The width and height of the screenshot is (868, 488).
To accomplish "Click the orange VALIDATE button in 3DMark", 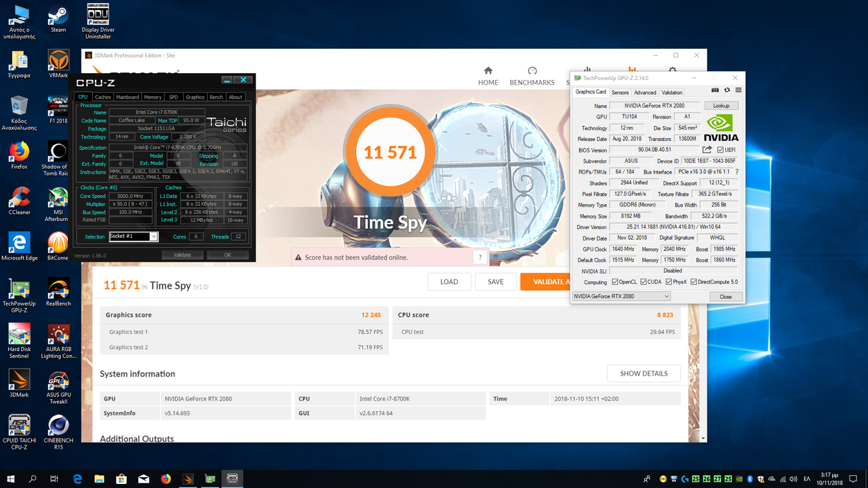I will pyautogui.click(x=545, y=282).
